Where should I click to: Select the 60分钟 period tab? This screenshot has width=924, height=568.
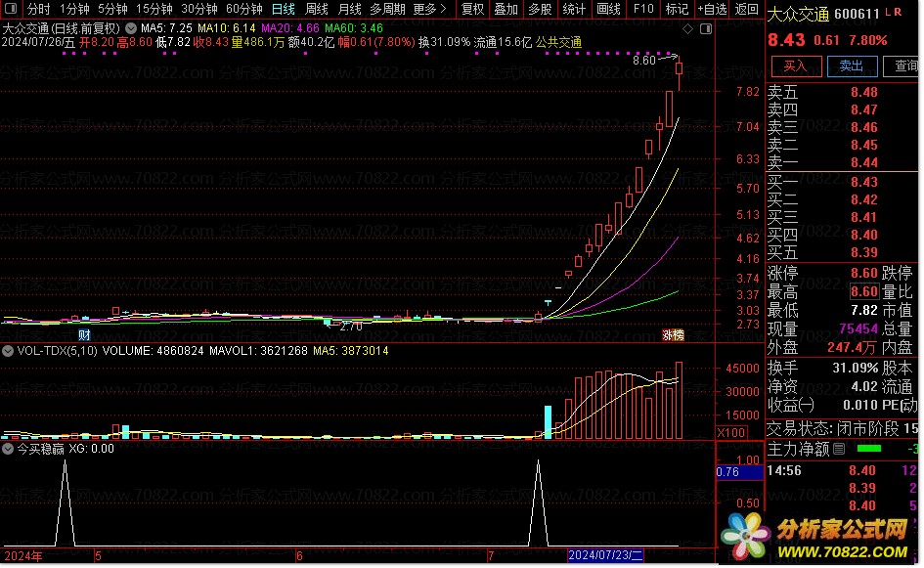click(244, 9)
